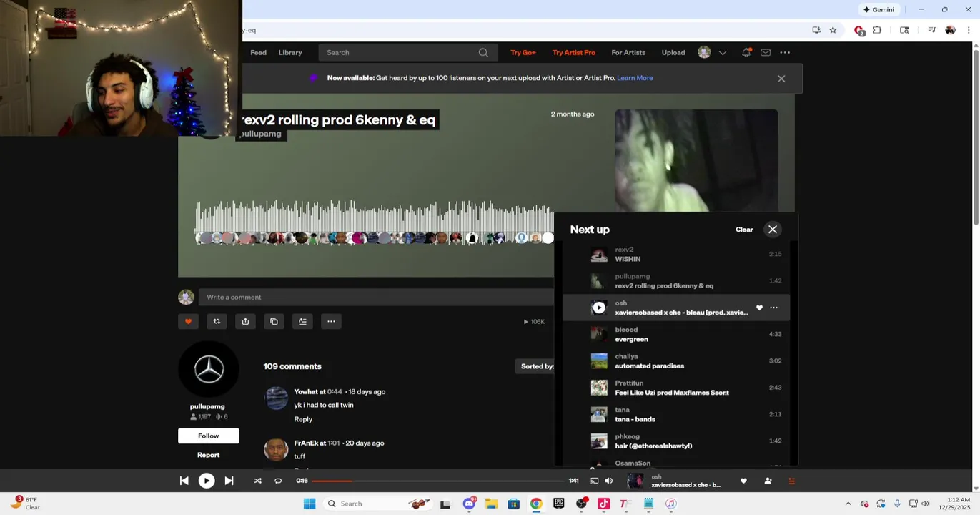Open the Gemini button in Chrome
The image size is (980, 515).
(x=878, y=9)
